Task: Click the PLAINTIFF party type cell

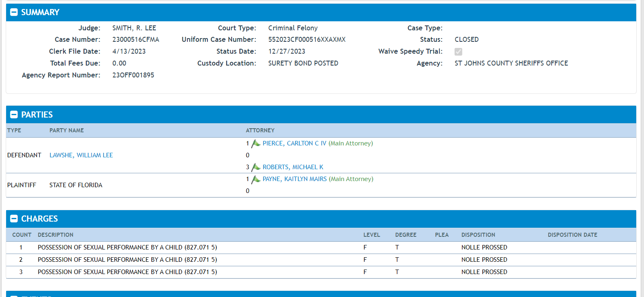Action: coord(22,185)
